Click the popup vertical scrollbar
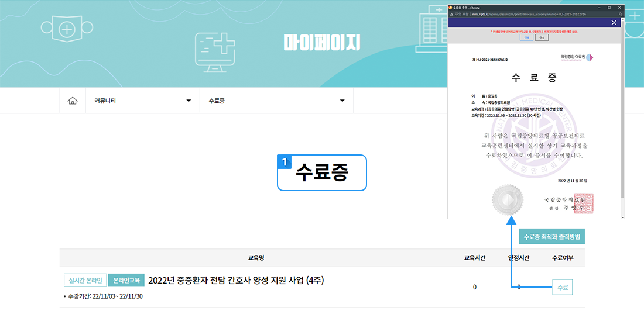Screen dimensions: 644x328 (623, 118)
